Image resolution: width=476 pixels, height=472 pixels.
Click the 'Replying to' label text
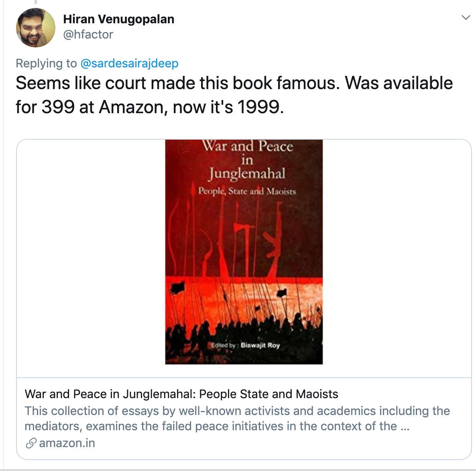click(x=47, y=63)
